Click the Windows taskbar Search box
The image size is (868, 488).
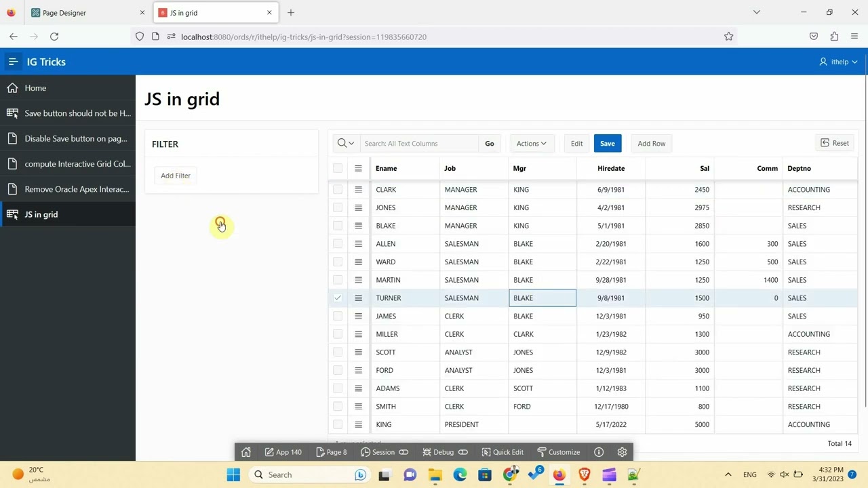point(309,474)
